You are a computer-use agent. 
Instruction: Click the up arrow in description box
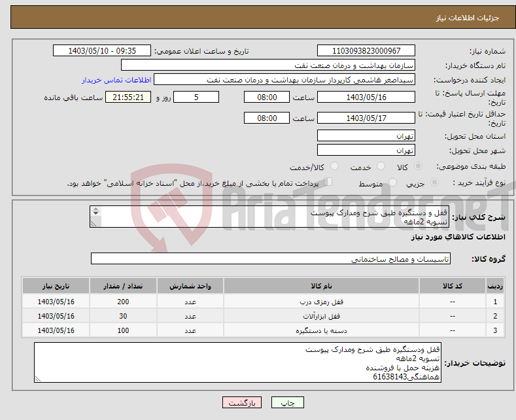click(x=95, y=209)
